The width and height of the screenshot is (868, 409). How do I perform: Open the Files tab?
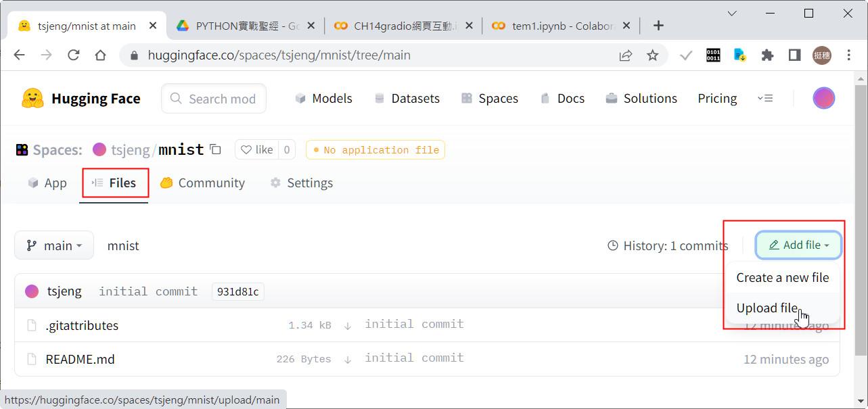[x=114, y=183]
